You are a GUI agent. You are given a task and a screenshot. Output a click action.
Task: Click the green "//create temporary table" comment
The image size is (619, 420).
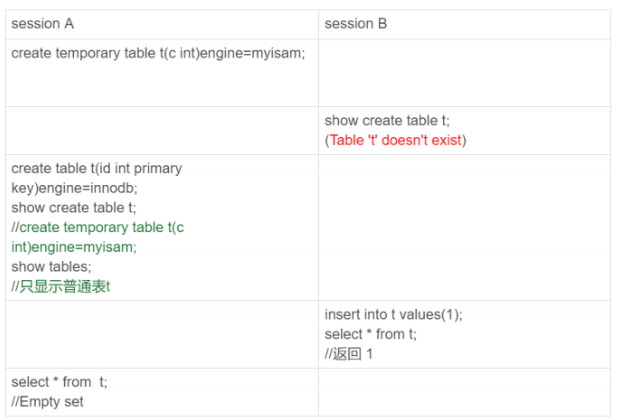pos(98,227)
